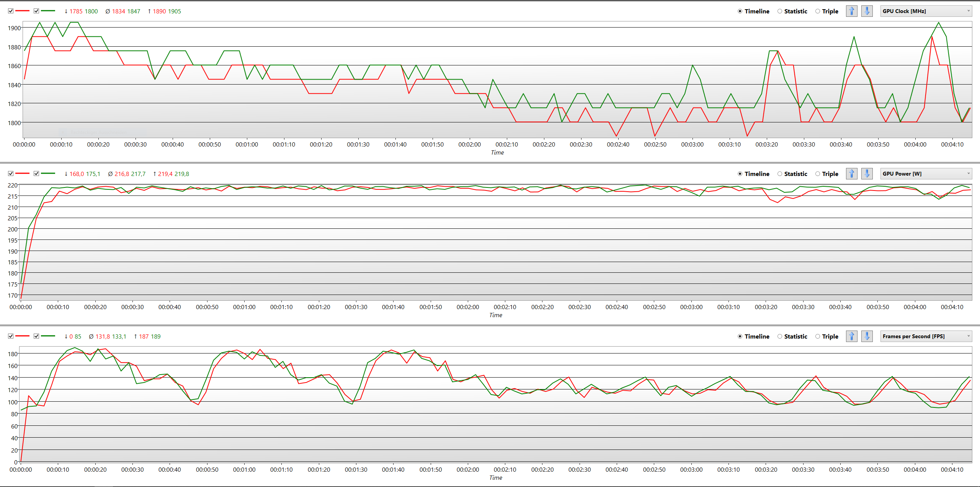Click green line color sample in GPU Clock legend
980x487 pixels.
pos(48,11)
